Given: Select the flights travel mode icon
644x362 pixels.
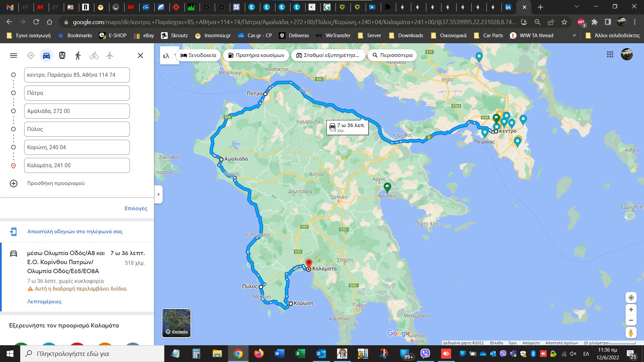Looking at the screenshot, I should click(x=110, y=55).
